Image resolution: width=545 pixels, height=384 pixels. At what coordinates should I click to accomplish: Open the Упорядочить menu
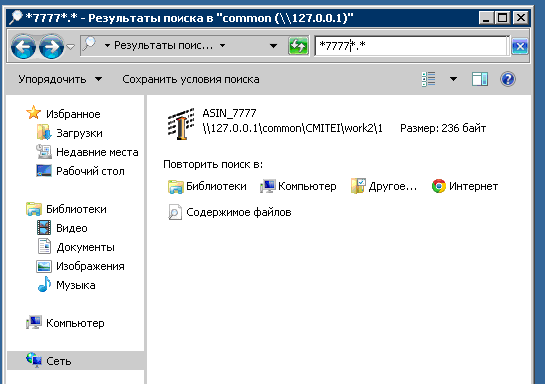tap(60, 79)
